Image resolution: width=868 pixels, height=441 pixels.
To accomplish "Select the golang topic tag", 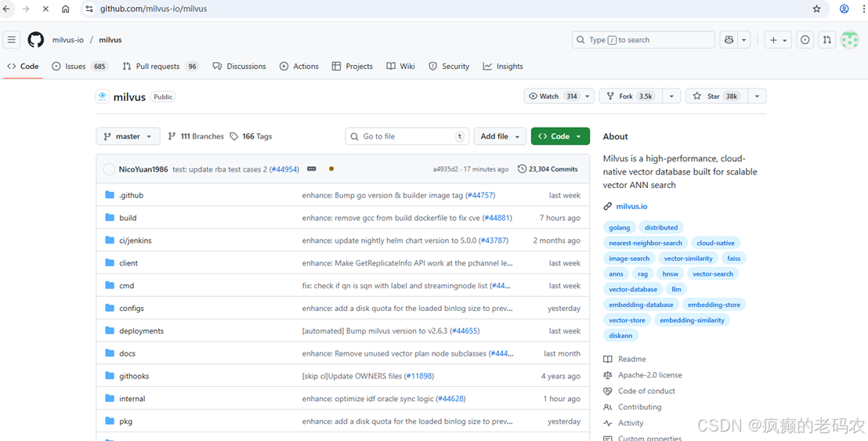I will point(620,227).
